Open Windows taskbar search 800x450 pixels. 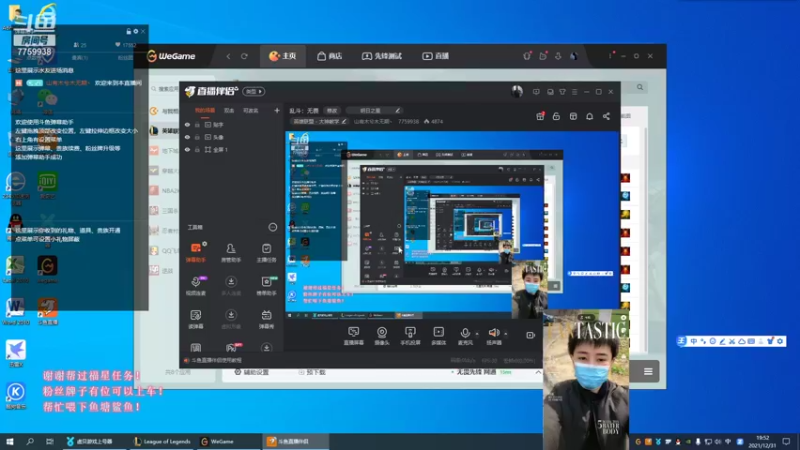pos(30,441)
